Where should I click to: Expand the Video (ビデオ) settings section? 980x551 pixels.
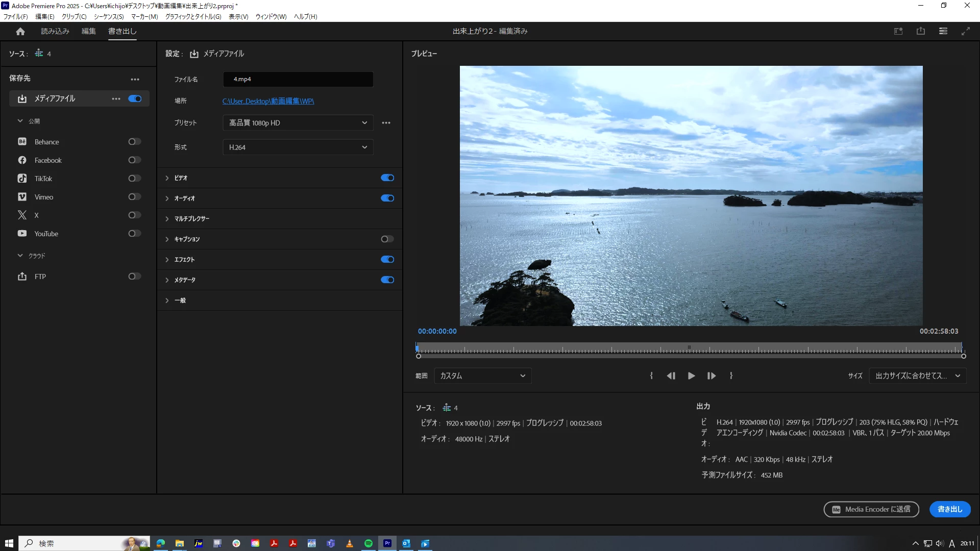(167, 178)
